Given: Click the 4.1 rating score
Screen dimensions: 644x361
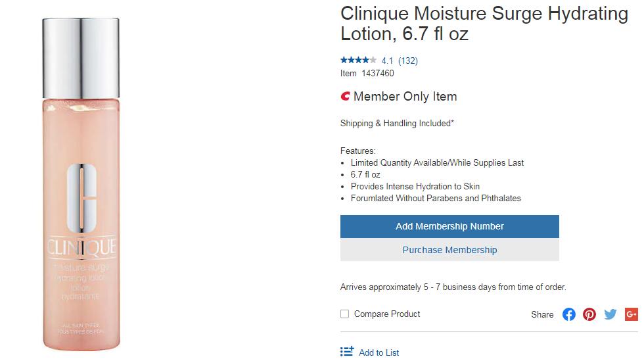Looking at the screenshot, I should pyautogui.click(x=387, y=60).
